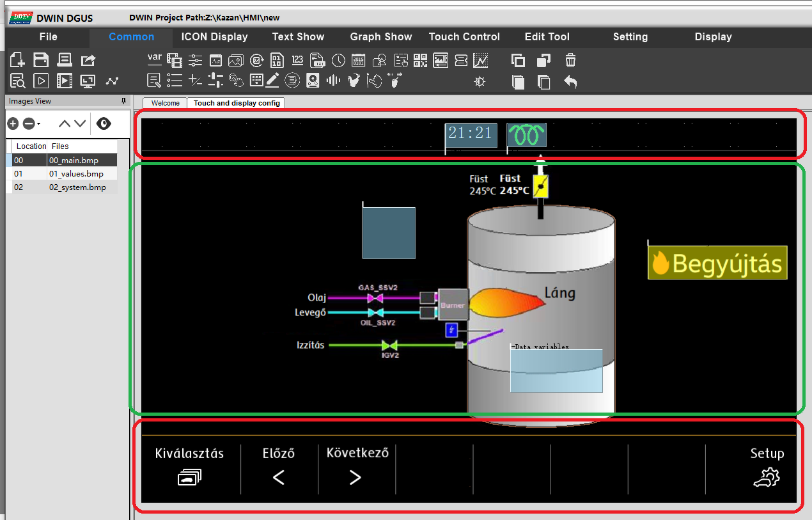Image resolution: width=812 pixels, height=520 pixels.
Task: Add an image with the plus button
Action: pyautogui.click(x=13, y=123)
